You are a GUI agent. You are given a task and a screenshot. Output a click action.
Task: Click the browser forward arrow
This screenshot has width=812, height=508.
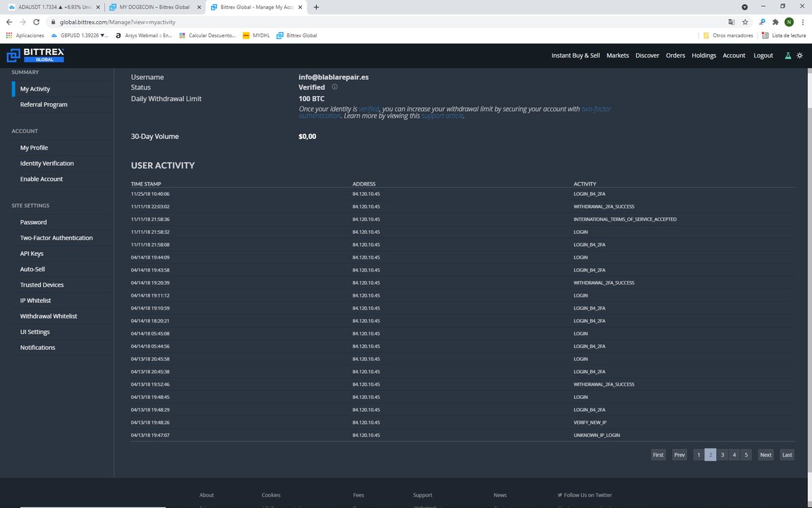tap(23, 22)
